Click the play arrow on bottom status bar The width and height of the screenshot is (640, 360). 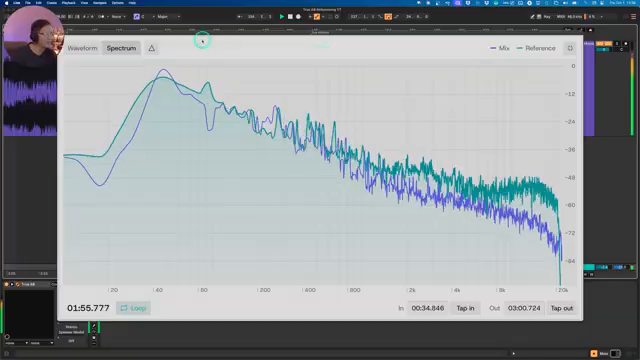pyautogui.click(x=513, y=353)
